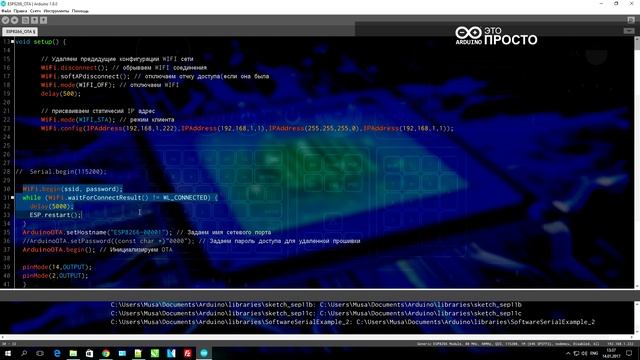Click the Verify (checkmark) toolbar button
640x360 pixels.
coord(5,20)
